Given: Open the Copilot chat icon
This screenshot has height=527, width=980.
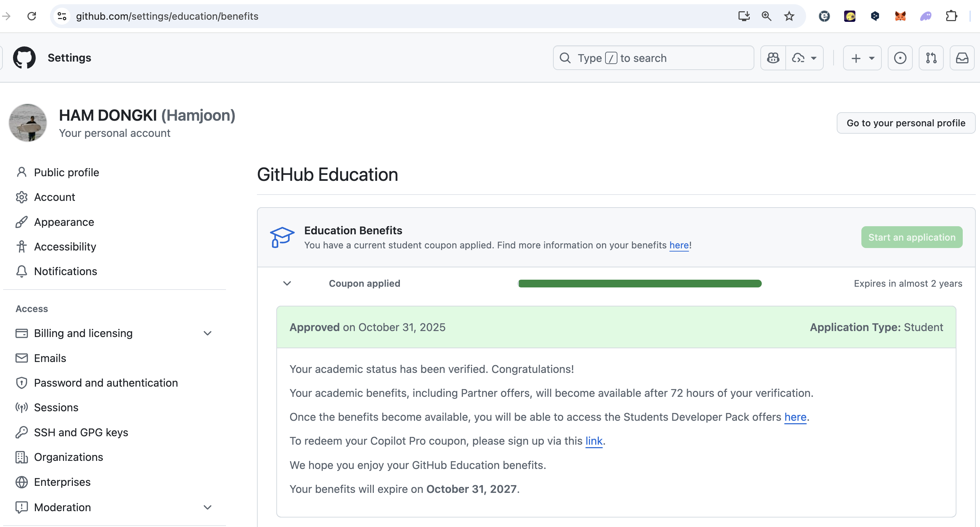Looking at the screenshot, I should pyautogui.click(x=773, y=58).
